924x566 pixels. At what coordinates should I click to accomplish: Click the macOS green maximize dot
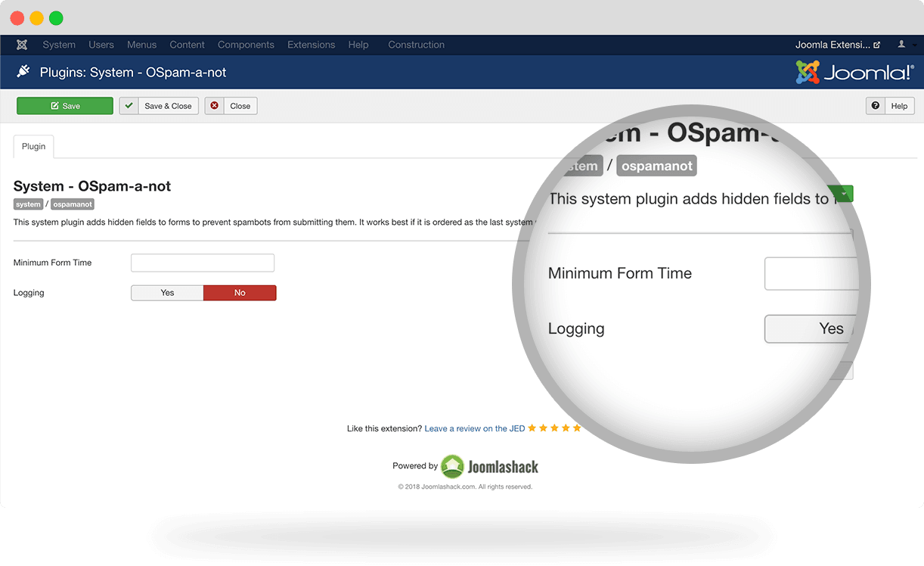pyautogui.click(x=56, y=18)
